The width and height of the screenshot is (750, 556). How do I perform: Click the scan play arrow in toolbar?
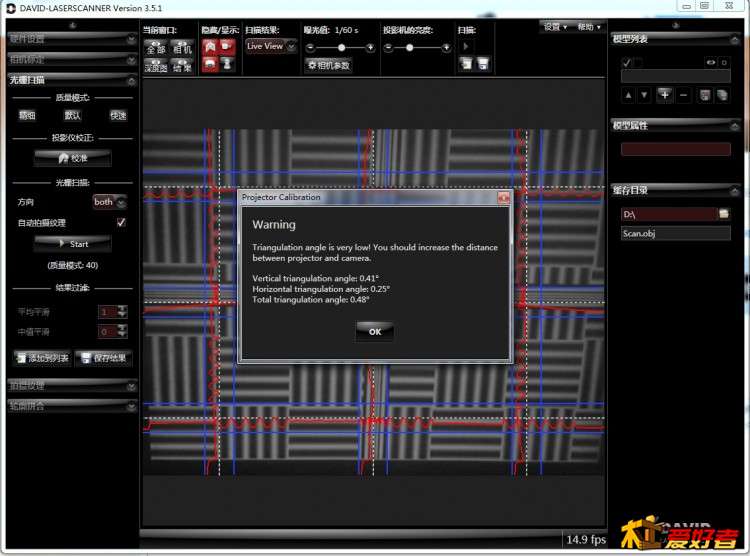pos(465,46)
